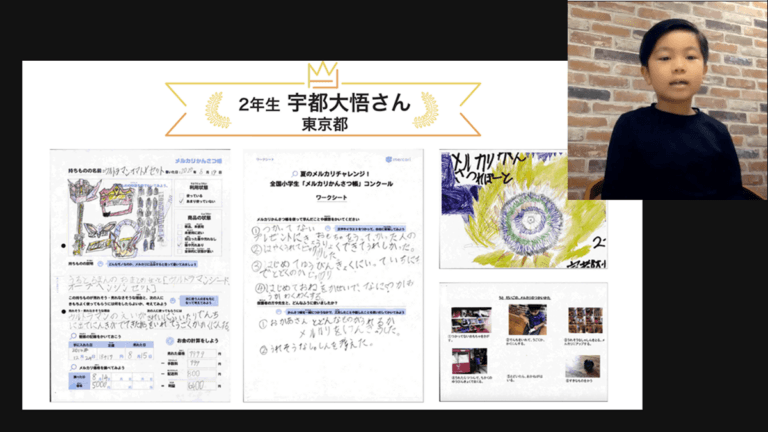This screenshot has height=432, width=768.
Task: Click the top-right photo in the collage
Action: click(585, 320)
